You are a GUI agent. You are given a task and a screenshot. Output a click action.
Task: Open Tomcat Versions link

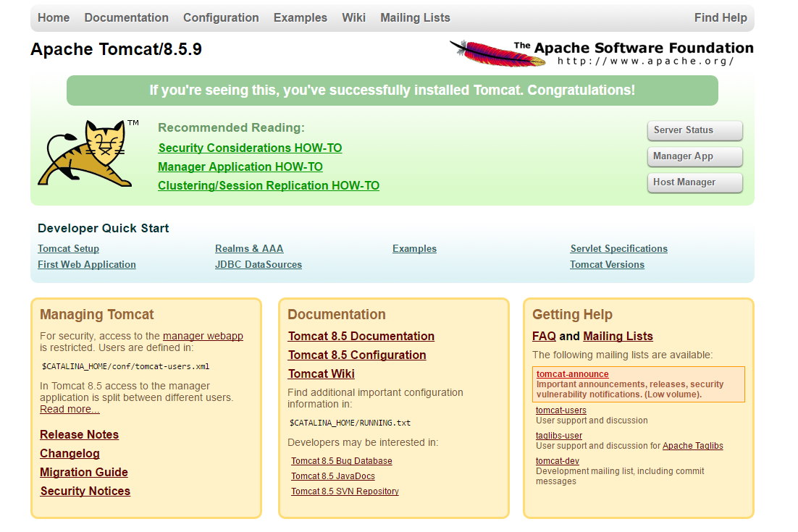click(x=607, y=264)
